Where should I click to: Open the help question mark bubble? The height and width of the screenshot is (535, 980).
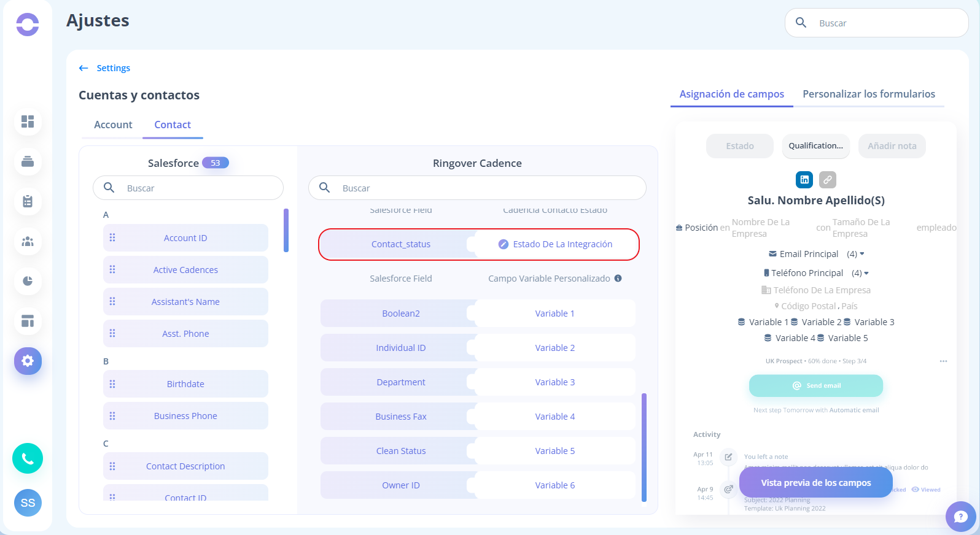(x=961, y=517)
